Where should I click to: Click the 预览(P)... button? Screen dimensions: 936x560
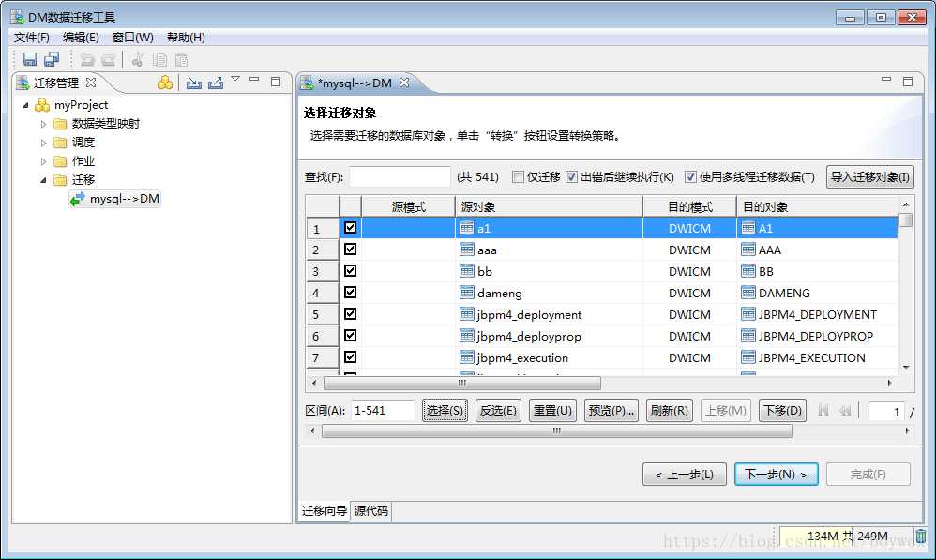point(611,411)
